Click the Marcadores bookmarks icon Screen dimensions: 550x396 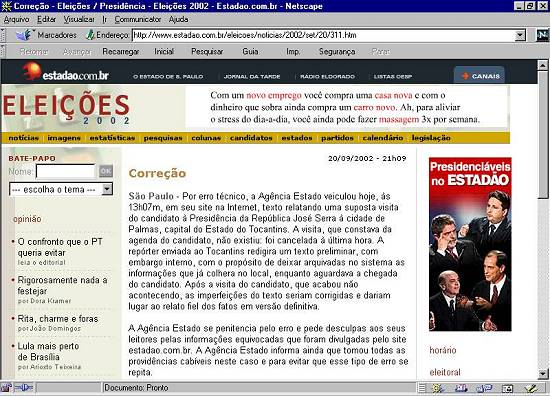[x=24, y=35]
